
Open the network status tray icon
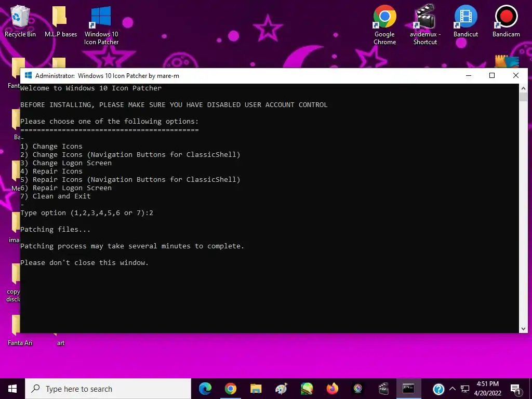465,389
